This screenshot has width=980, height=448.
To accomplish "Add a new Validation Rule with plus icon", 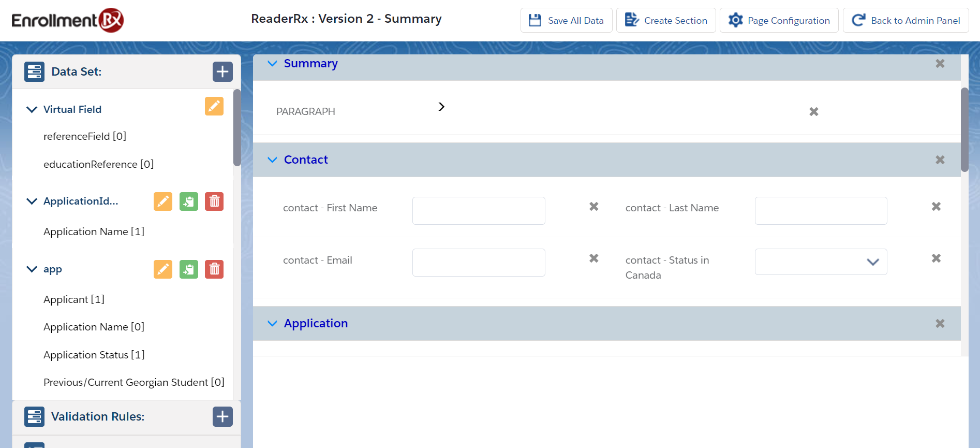I will click(222, 416).
